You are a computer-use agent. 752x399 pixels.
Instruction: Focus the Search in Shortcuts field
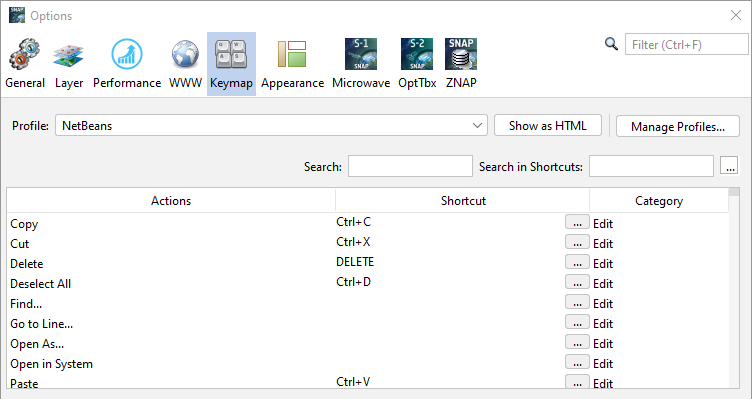pos(651,166)
